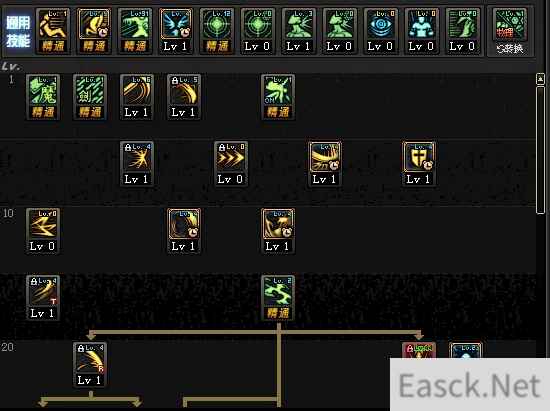Viewport: 550px width, 411px height.
Task: Select the red locked skill icon
Action: (x=419, y=351)
